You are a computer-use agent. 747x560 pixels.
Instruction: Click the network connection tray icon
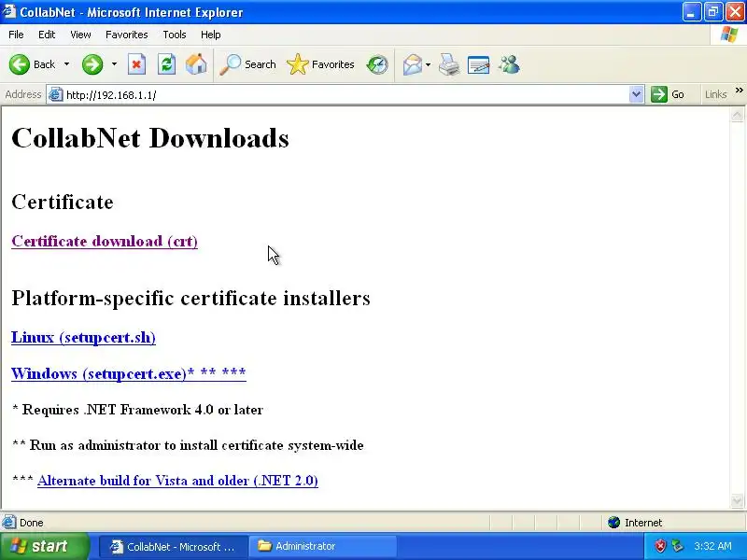click(677, 546)
